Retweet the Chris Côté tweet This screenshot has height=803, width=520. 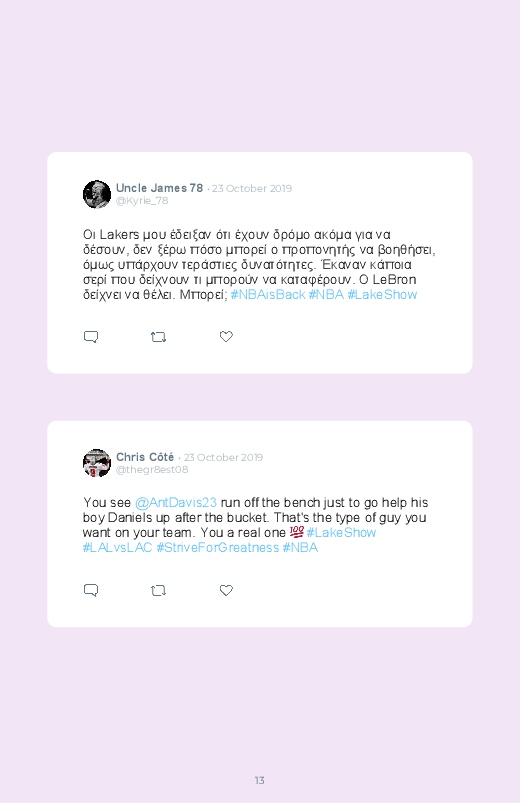158,590
